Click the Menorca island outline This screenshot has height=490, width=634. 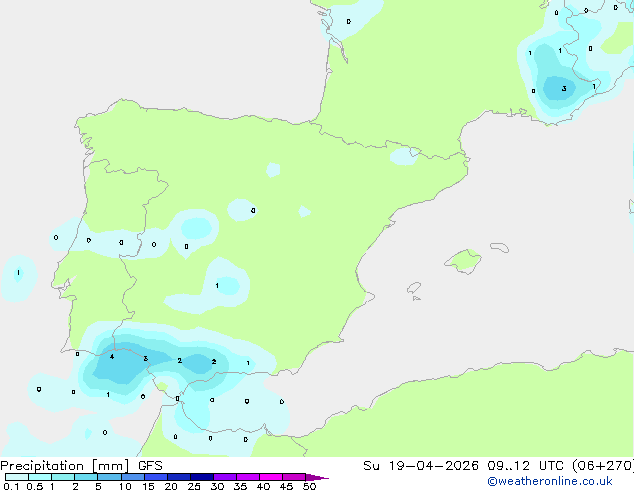point(500,247)
